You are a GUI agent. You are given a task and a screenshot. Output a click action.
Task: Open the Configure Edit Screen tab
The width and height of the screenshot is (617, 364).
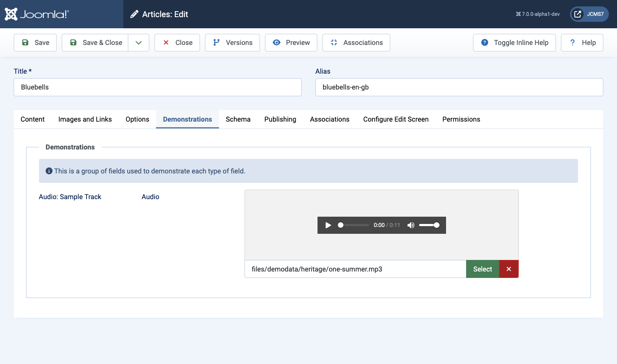396,119
